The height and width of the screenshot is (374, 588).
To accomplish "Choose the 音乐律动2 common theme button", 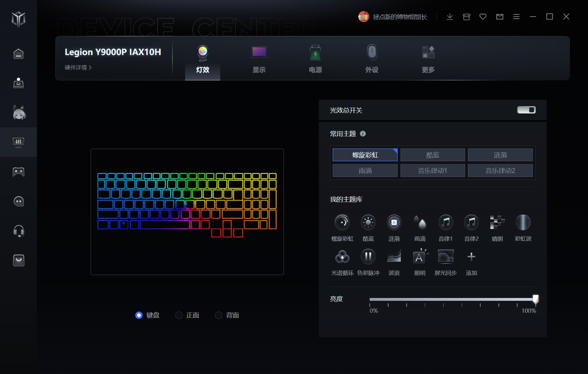I will [500, 171].
